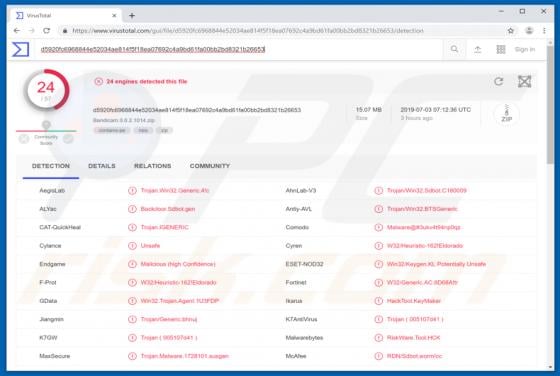
Task: Select the RiskWare.Tool.HCK result
Action: click(x=413, y=338)
